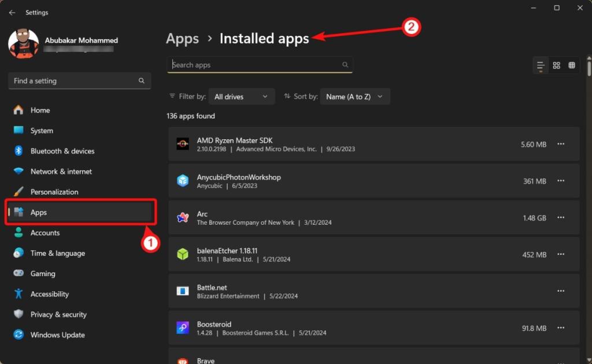Click the Battle.net app icon
The width and height of the screenshot is (592, 364).
click(x=183, y=291)
